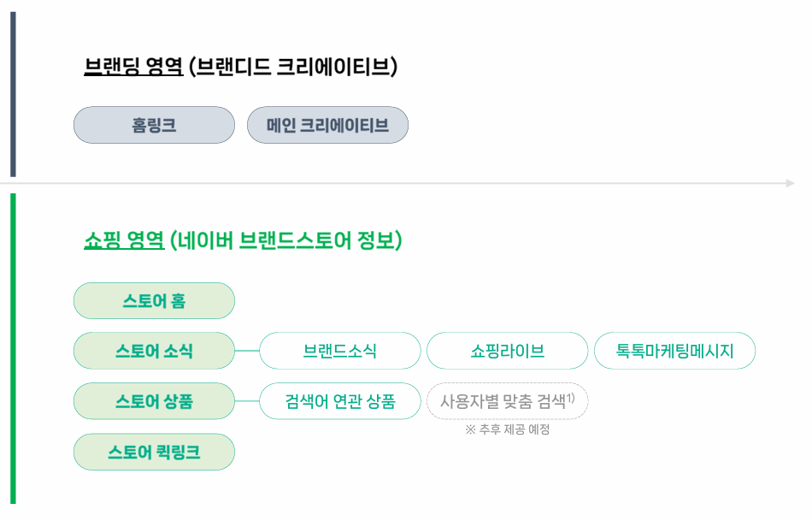
Task: Open the 톡톡마케팅메시지 item
Action: click(674, 351)
